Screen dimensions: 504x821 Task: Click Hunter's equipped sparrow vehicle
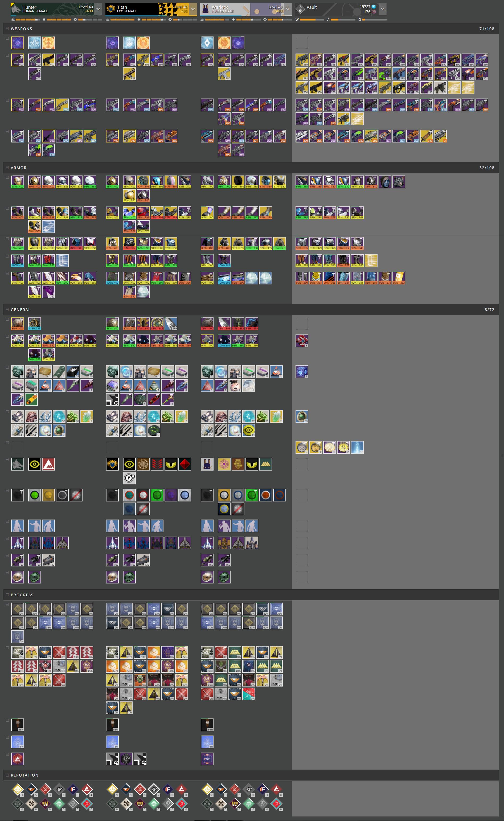click(x=18, y=560)
